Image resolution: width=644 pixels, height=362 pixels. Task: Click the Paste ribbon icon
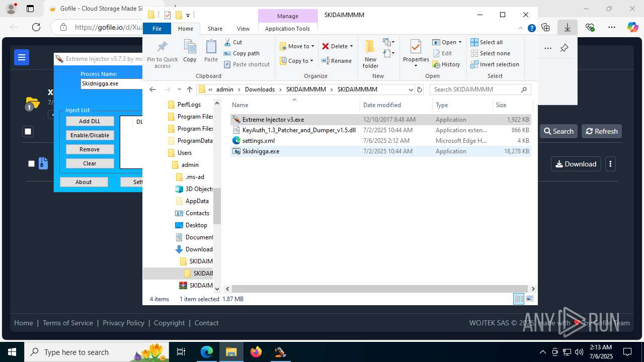211,51
